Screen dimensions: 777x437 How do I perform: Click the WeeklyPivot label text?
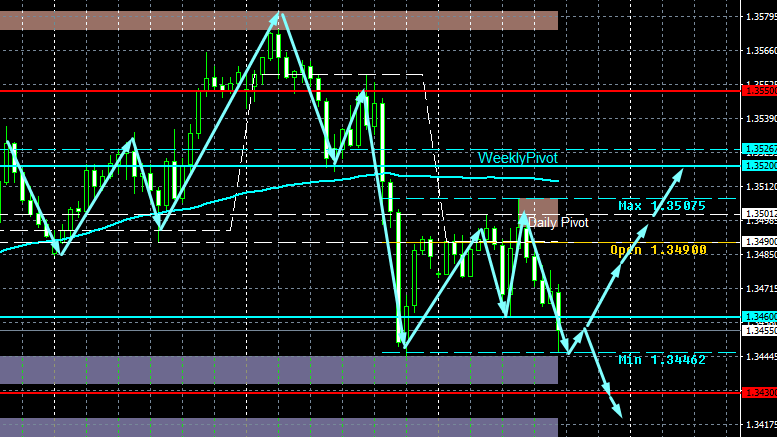click(517, 158)
